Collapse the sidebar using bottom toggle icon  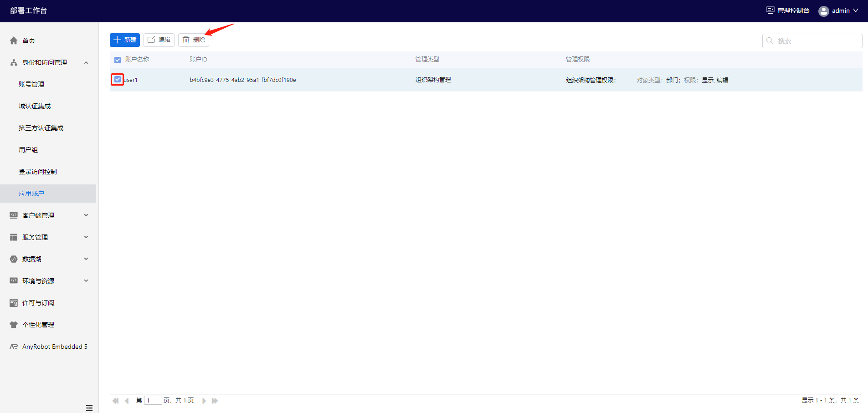click(89, 408)
